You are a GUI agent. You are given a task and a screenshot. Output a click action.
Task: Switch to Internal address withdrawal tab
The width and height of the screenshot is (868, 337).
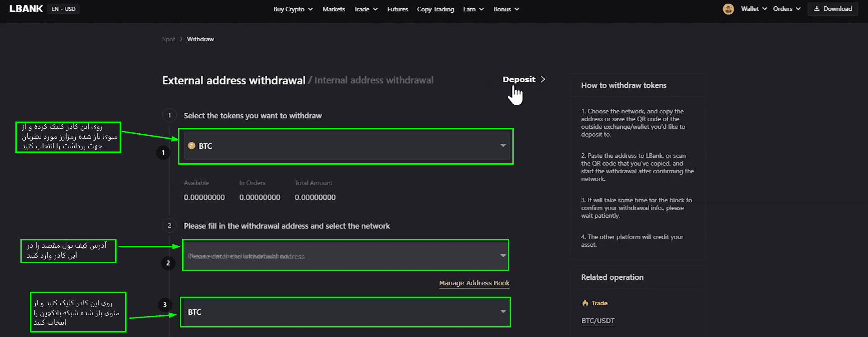(374, 80)
